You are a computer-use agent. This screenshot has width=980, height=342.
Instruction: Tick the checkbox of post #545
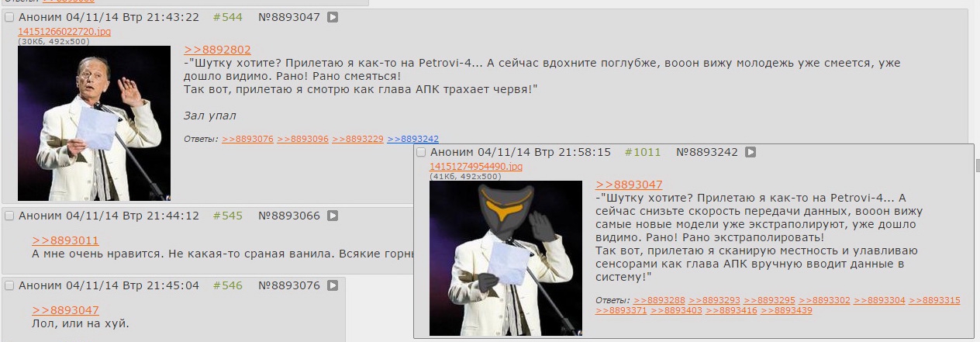pyautogui.click(x=9, y=216)
